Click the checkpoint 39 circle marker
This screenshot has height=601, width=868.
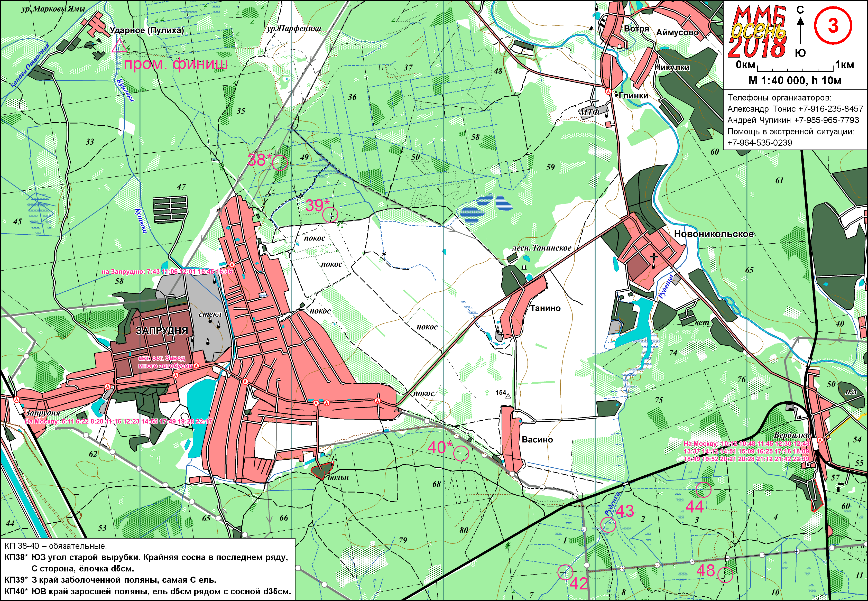pos(330,215)
